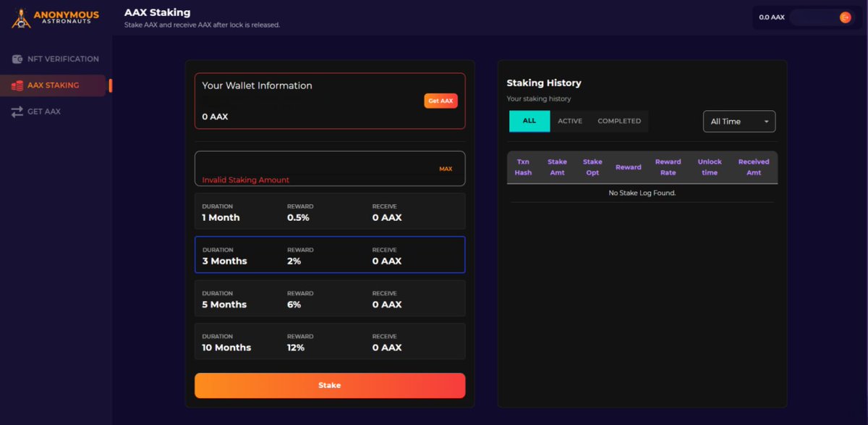Click the 12% reward value

pos(296,348)
